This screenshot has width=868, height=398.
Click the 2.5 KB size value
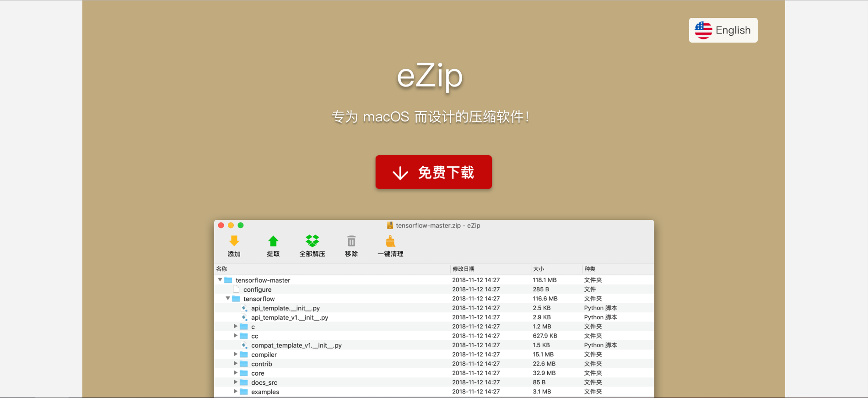point(542,308)
